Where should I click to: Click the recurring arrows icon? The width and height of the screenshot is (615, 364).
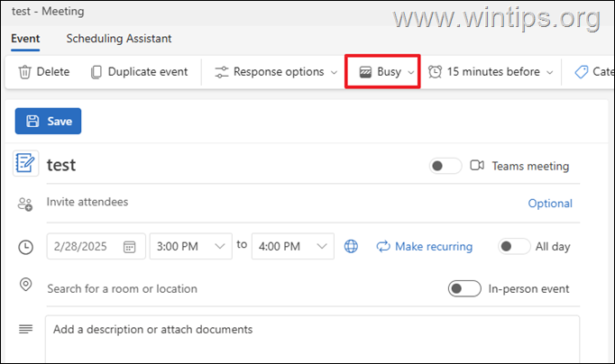point(383,247)
